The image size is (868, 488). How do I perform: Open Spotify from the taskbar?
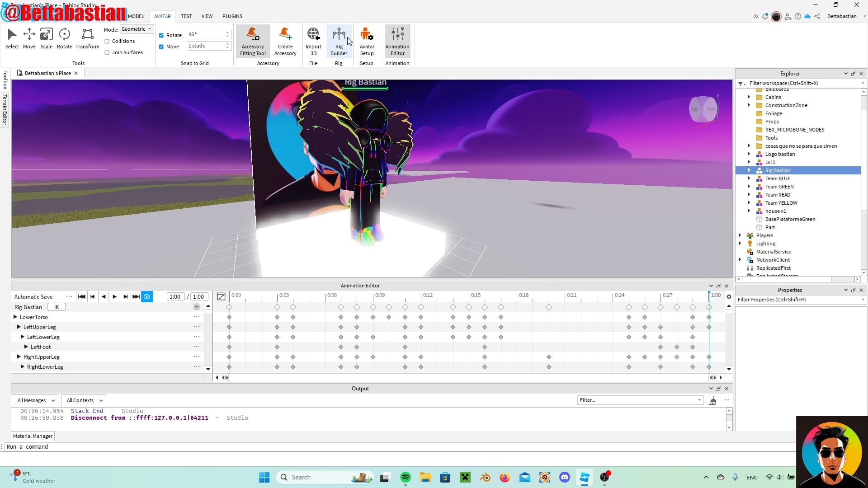[406, 477]
